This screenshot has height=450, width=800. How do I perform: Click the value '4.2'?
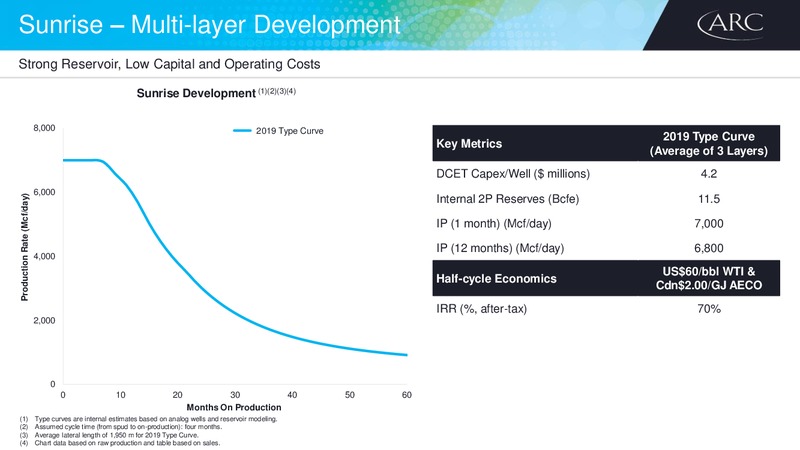click(709, 174)
